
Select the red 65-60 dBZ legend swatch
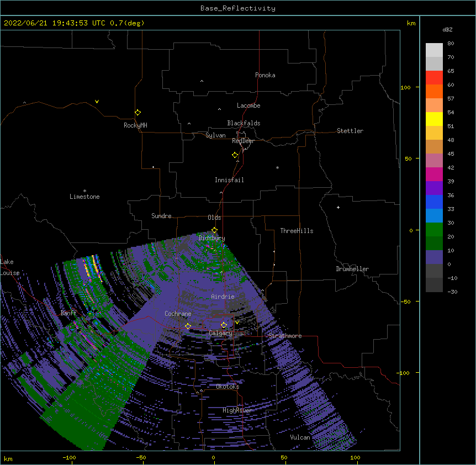(434, 77)
